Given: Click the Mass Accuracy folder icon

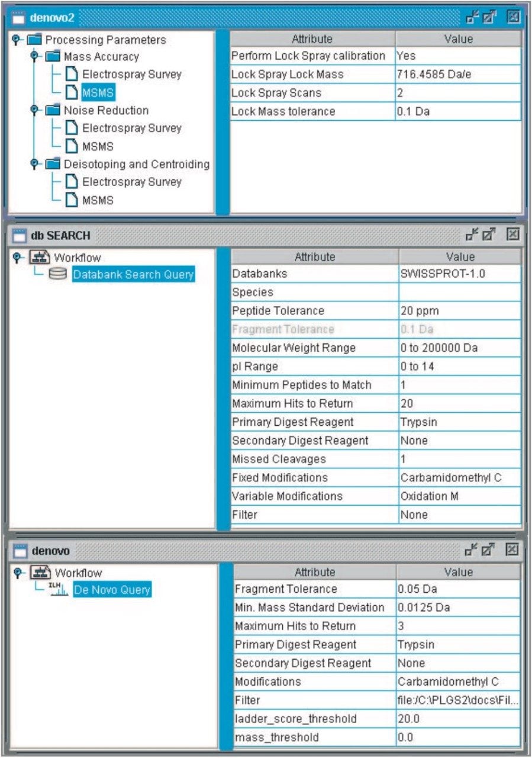Looking at the screenshot, I should pos(53,57).
